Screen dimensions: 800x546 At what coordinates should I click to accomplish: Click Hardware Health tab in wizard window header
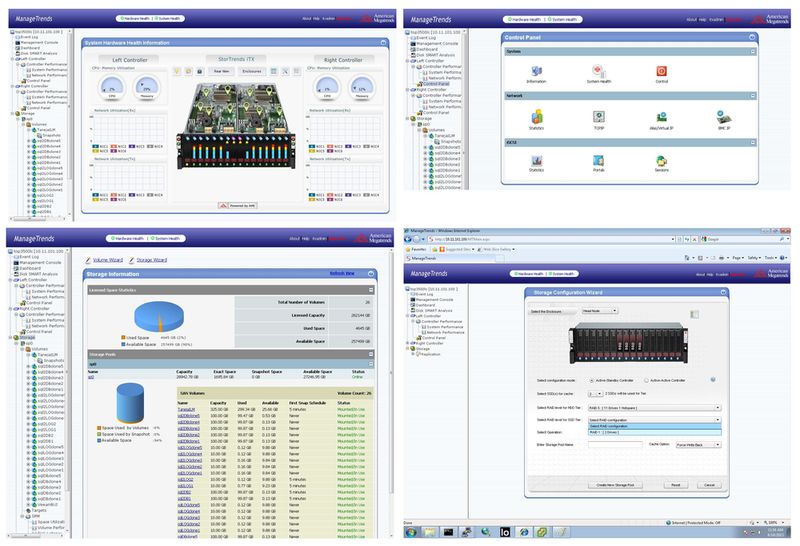click(x=528, y=274)
